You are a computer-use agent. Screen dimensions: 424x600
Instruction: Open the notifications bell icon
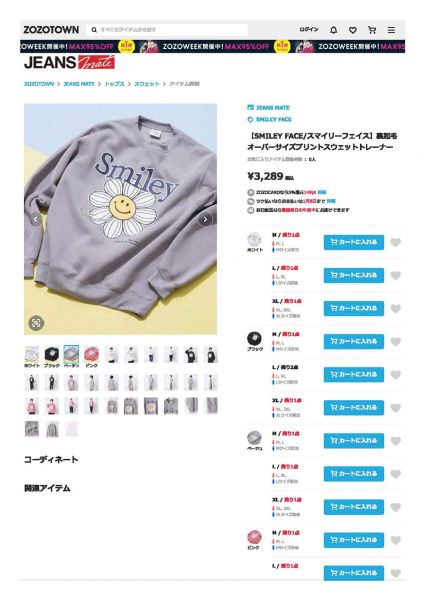coord(333,30)
